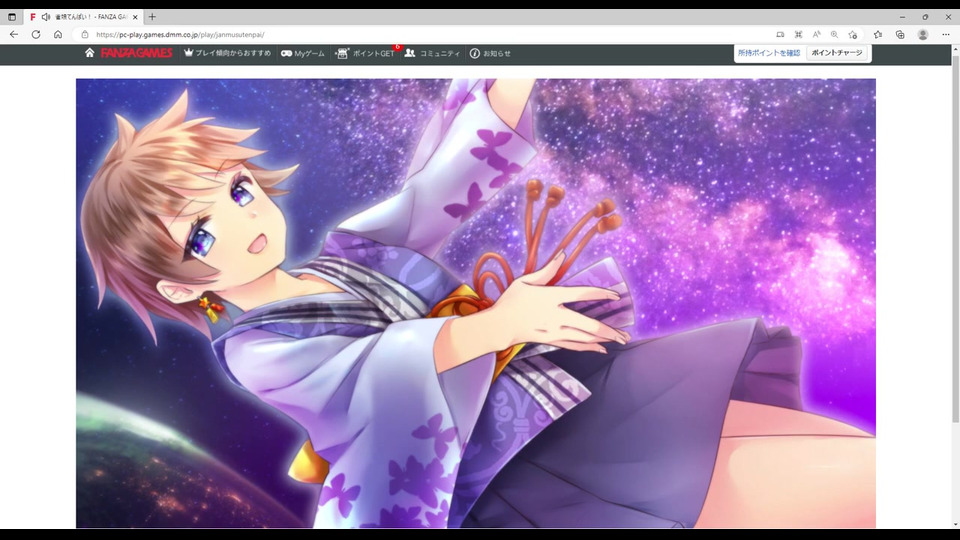Click the zoom magnifier icon

[834, 35]
